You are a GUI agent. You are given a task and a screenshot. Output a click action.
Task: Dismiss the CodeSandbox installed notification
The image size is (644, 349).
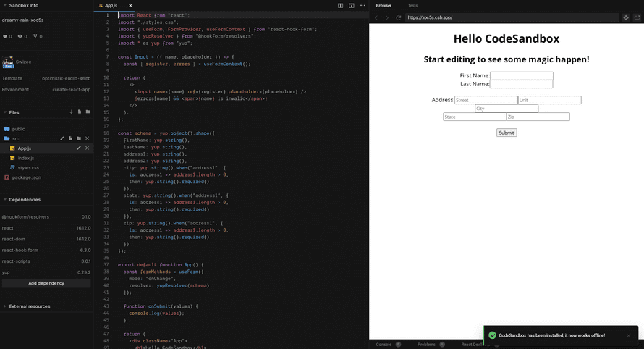629,335
